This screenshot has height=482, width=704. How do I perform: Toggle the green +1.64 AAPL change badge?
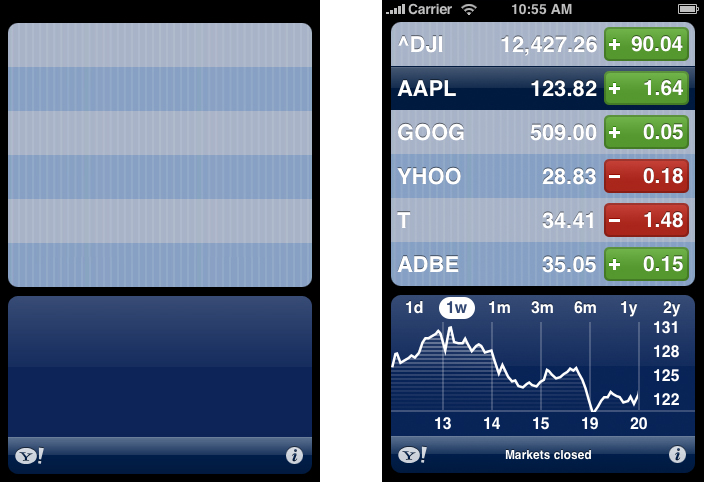pyautogui.click(x=646, y=88)
